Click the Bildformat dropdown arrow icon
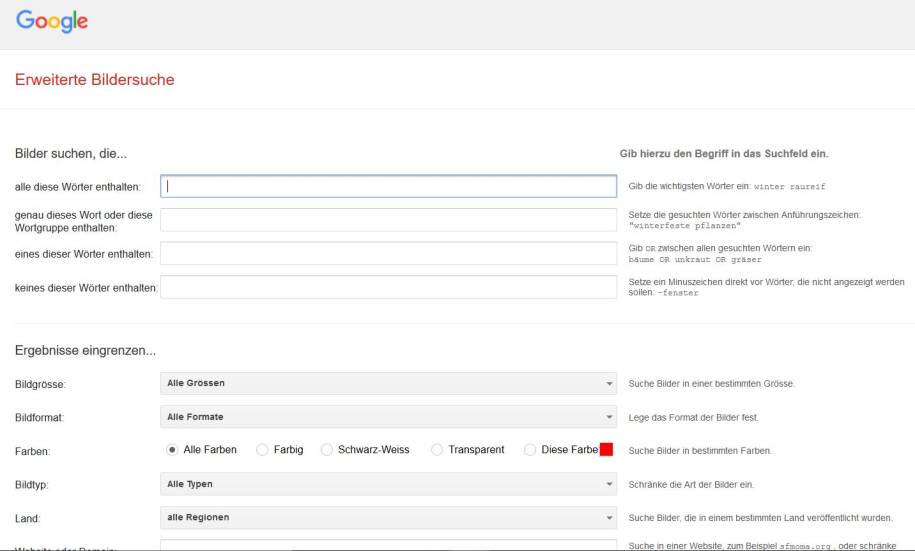The width and height of the screenshot is (915, 551). click(x=610, y=417)
